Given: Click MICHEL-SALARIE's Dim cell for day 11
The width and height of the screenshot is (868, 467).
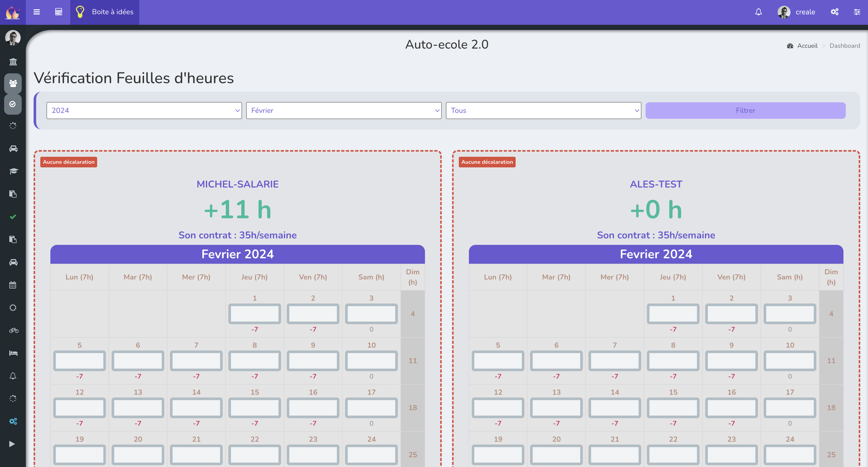Looking at the screenshot, I should click(413, 361).
